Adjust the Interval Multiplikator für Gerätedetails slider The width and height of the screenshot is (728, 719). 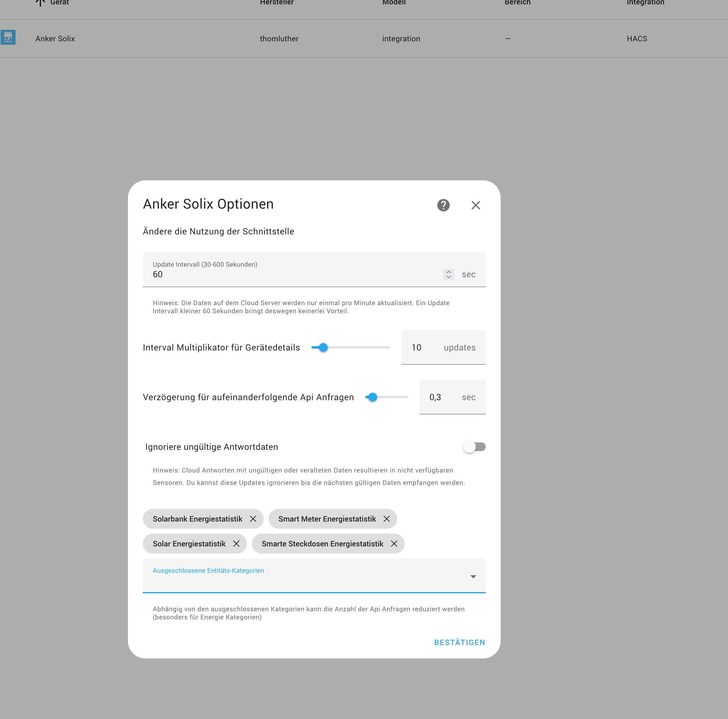pos(351,348)
